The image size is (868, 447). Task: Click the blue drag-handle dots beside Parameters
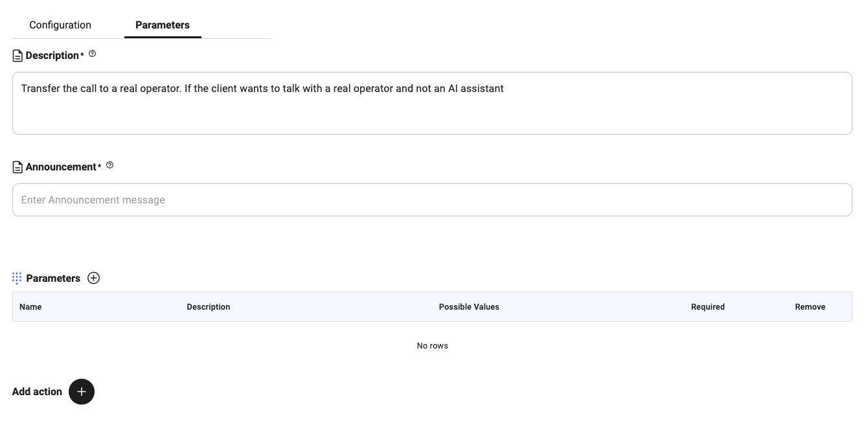pos(17,278)
